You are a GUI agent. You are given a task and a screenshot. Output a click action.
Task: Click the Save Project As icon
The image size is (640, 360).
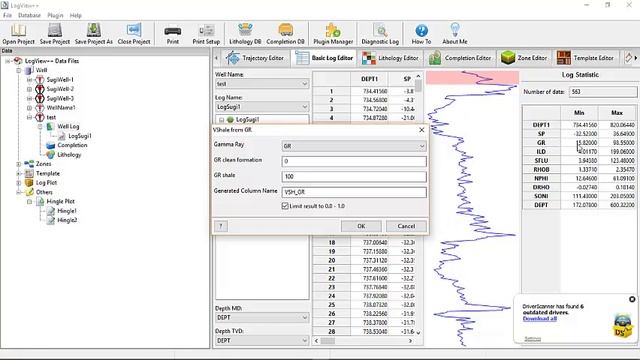coord(93,33)
